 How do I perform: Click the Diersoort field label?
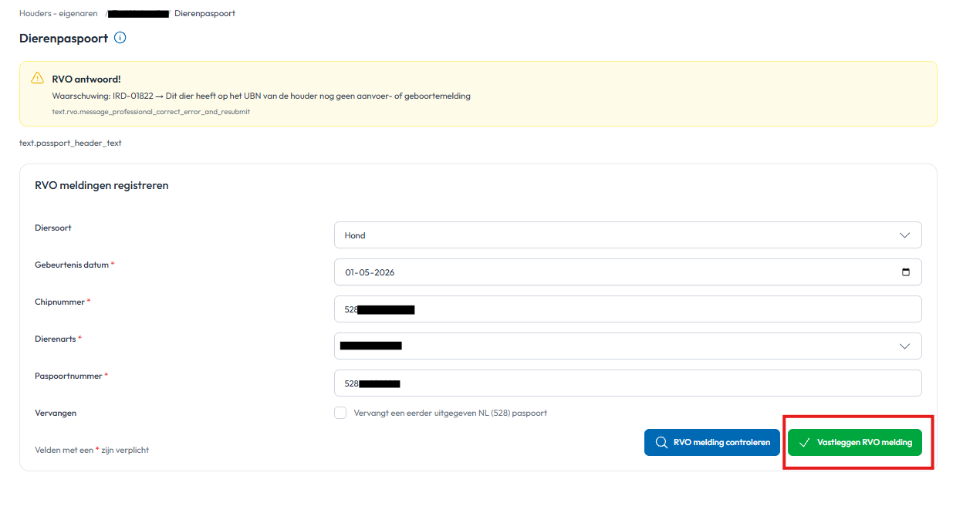tap(53, 228)
